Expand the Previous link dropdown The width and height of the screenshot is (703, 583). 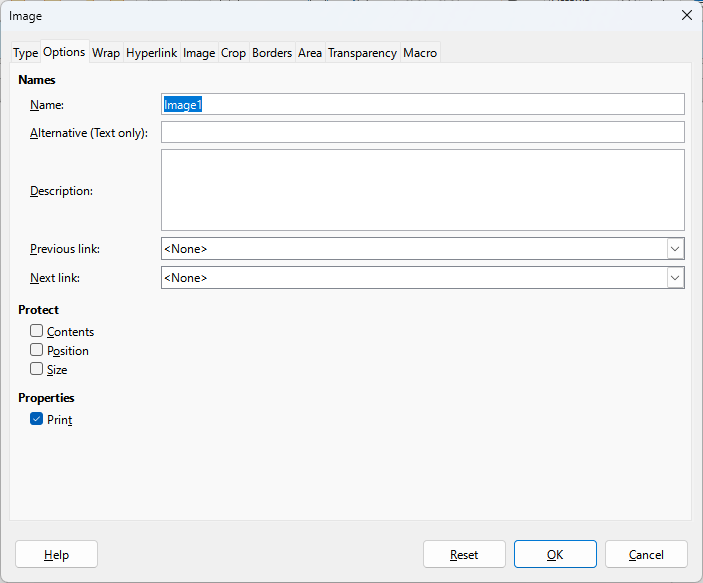click(x=675, y=249)
